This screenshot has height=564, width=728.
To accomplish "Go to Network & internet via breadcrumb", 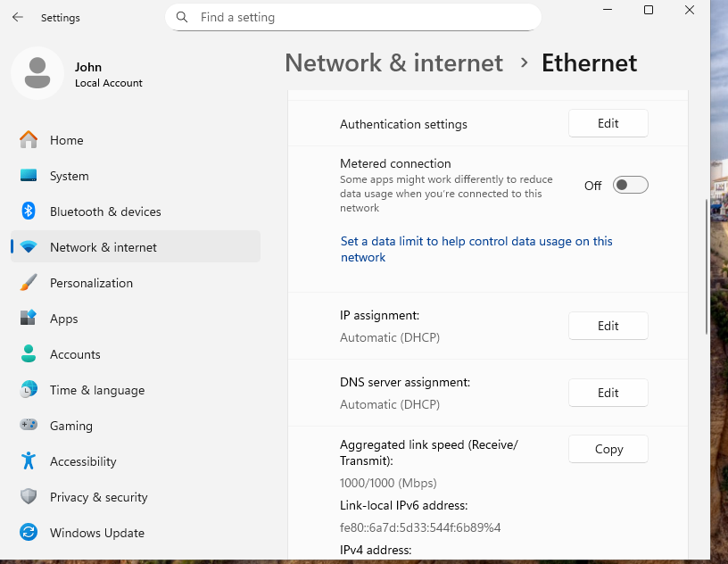I will point(393,62).
